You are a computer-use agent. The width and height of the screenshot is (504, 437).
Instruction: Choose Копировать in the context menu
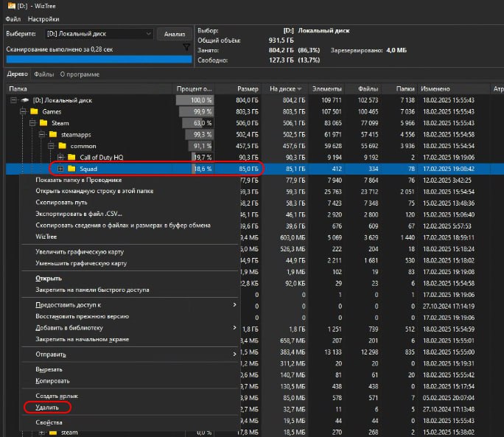tap(52, 381)
